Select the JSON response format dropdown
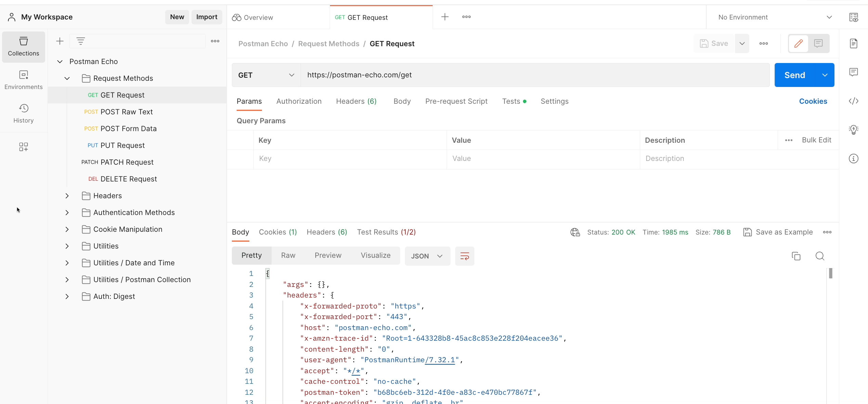868x404 pixels. [x=426, y=255]
